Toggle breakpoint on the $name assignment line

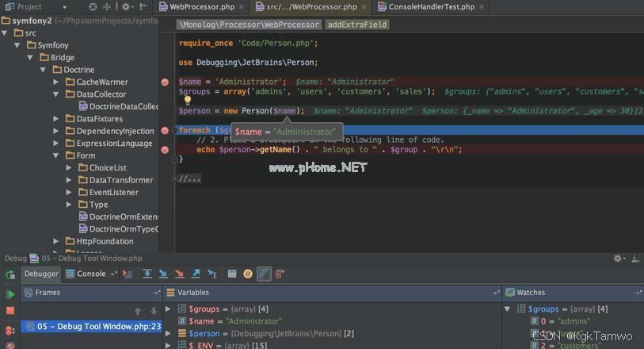point(165,82)
